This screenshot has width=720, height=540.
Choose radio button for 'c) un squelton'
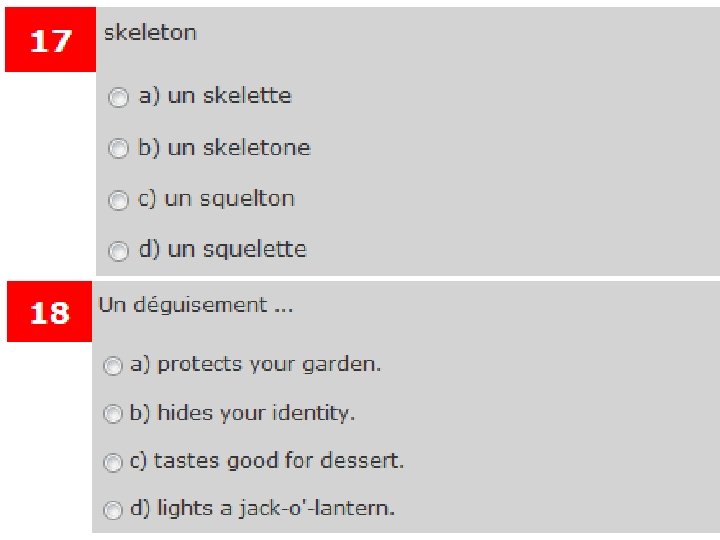click(x=119, y=199)
